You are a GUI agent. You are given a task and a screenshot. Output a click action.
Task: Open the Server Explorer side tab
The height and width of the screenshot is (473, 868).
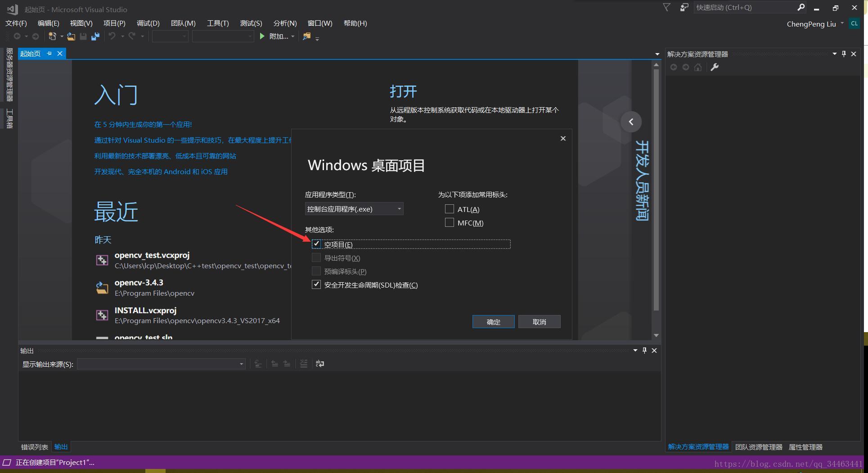point(9,75)
